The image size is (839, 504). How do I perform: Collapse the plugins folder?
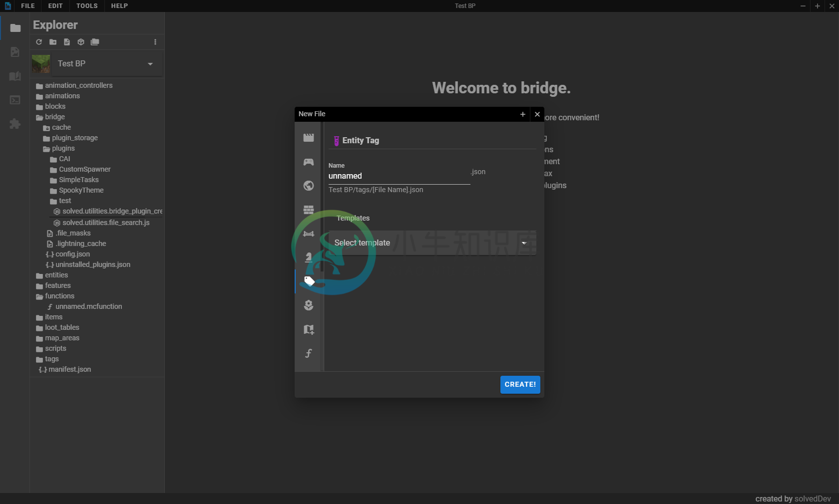(x=59, y=148)
